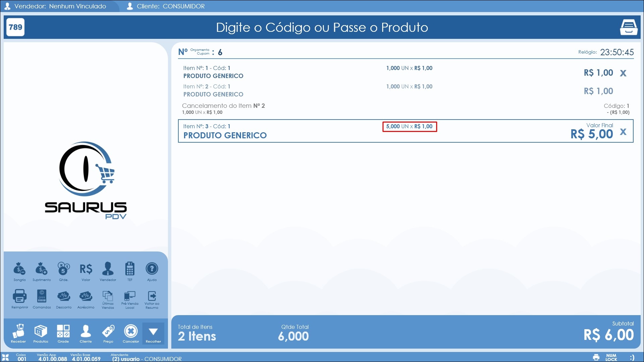
Task: Open the Suprimento cash supply function
Action: 42,271
